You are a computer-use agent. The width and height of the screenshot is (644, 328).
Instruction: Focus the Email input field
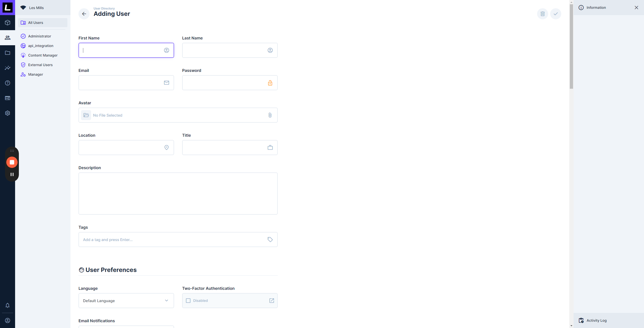(x=126, y=83)
